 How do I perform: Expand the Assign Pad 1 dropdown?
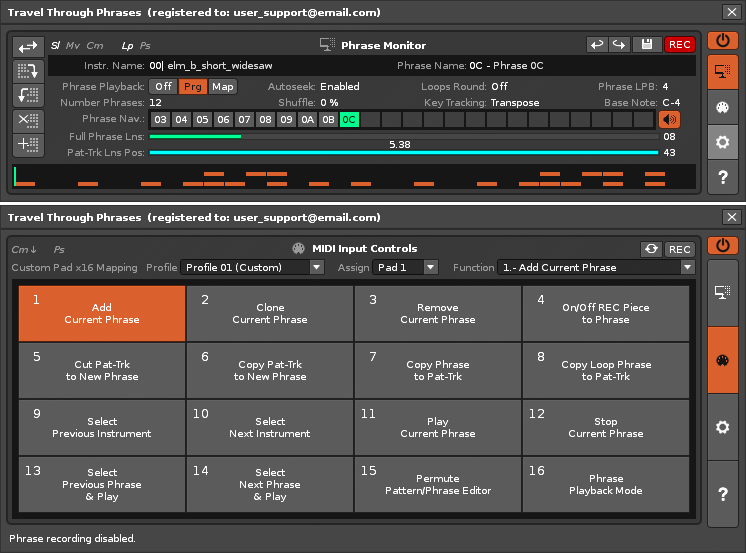pyautogui.click(x=405, y=268)
